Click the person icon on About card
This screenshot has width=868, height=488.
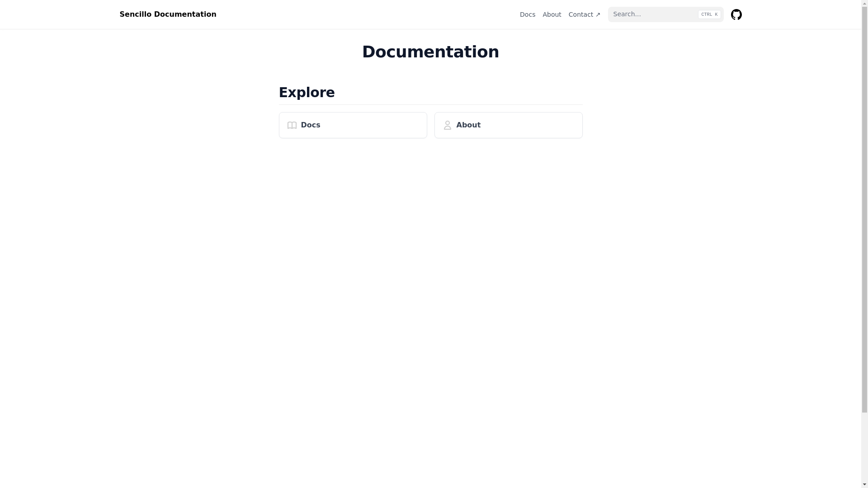448,125
